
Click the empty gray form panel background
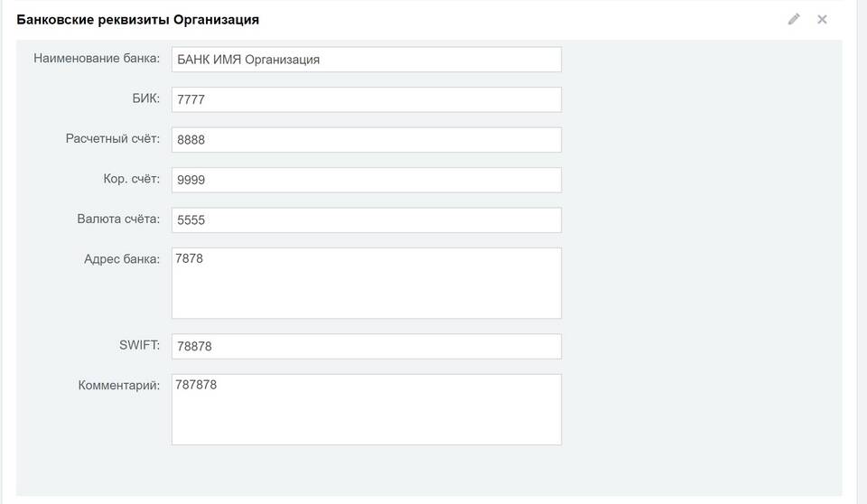point(704,271)
